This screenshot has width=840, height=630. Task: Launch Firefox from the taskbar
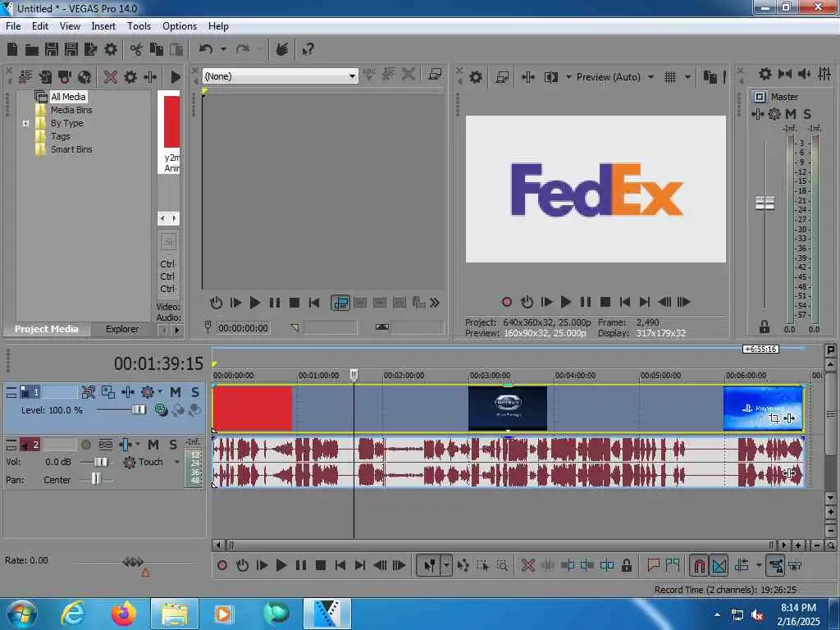[x=123, y=614]
